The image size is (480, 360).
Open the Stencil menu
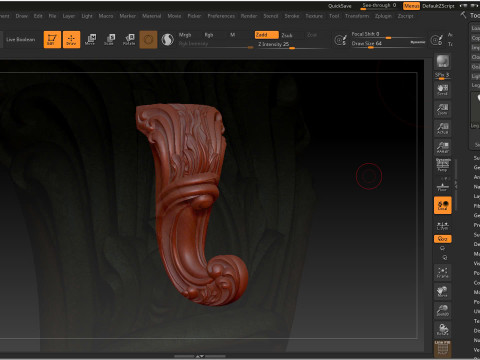pos(270,16)
